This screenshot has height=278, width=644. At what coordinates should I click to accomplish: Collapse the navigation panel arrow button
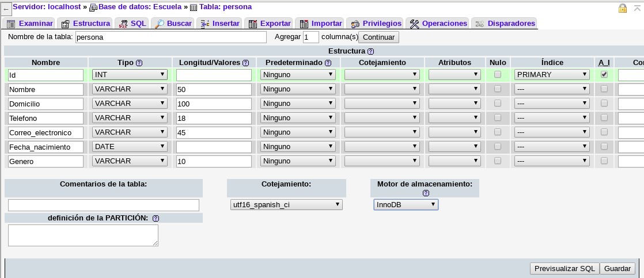pos(6,9)
